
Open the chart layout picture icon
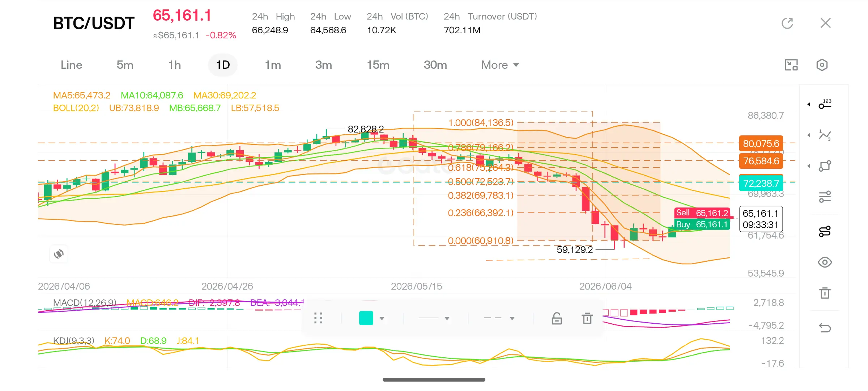click(791, 65)
